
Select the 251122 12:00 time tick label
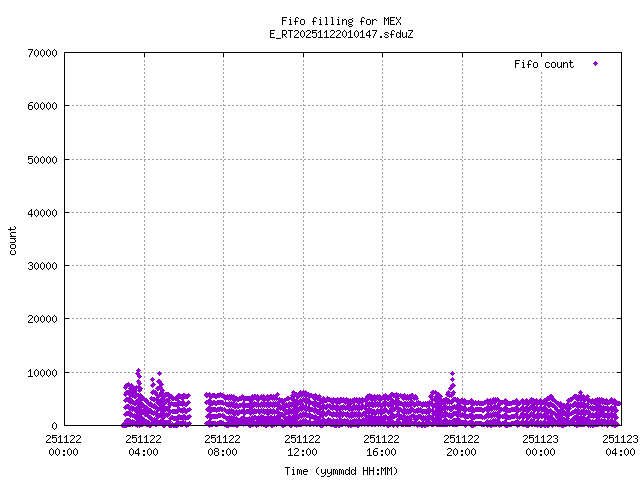(302, 444)
